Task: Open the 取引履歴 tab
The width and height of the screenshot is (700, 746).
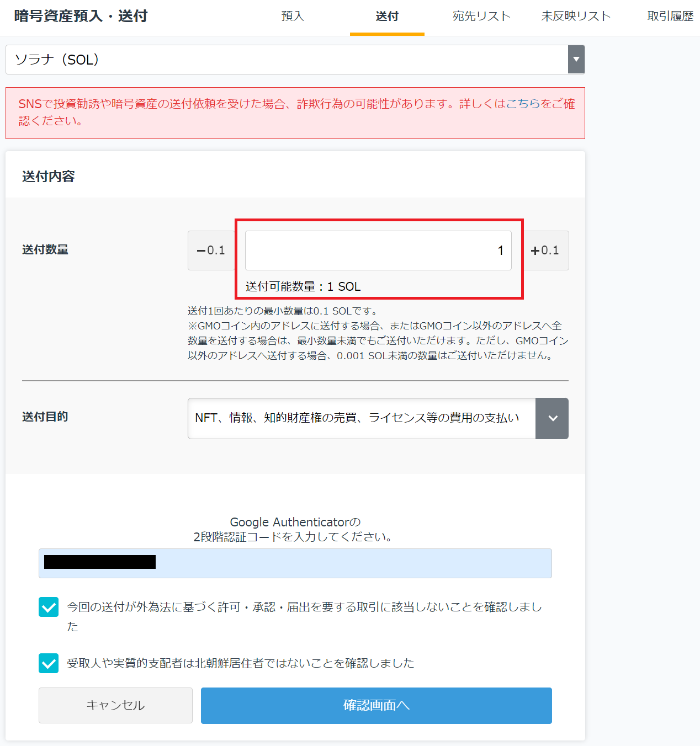Action: point(670,17)
